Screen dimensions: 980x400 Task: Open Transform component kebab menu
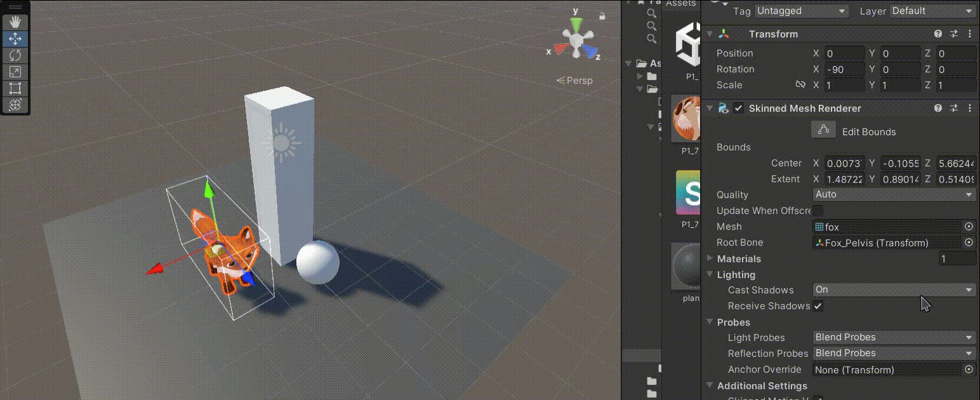(969, 34)
